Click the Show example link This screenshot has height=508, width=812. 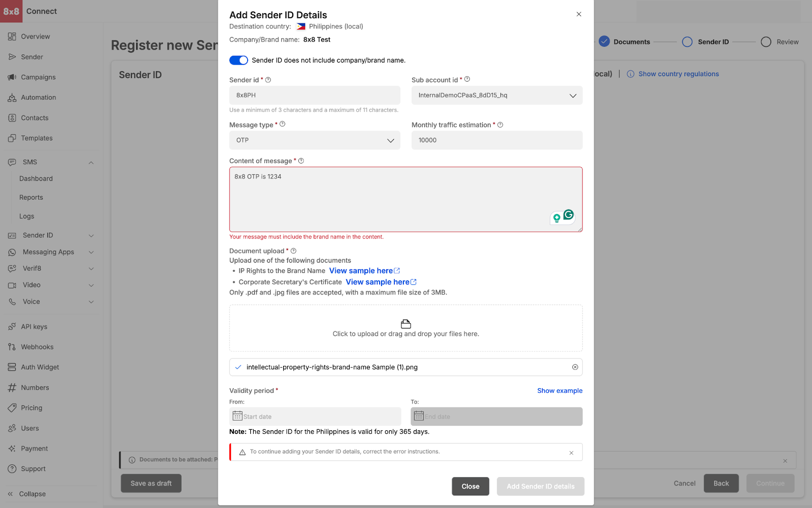tap(559, 391)
